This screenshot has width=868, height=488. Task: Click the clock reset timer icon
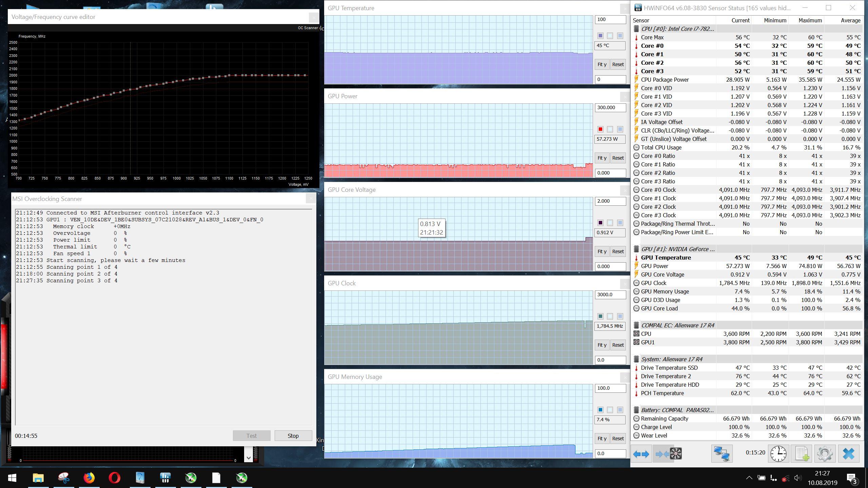point(778,454)
